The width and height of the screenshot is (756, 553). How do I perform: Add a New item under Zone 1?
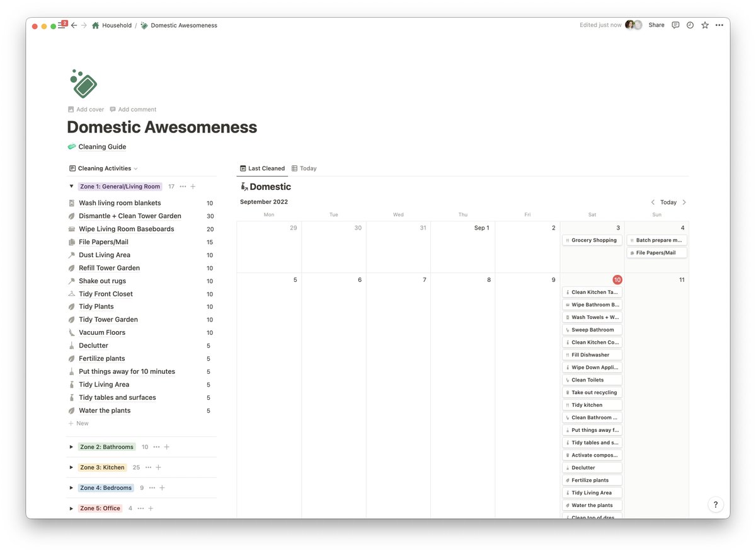click(x=79, y=424)
